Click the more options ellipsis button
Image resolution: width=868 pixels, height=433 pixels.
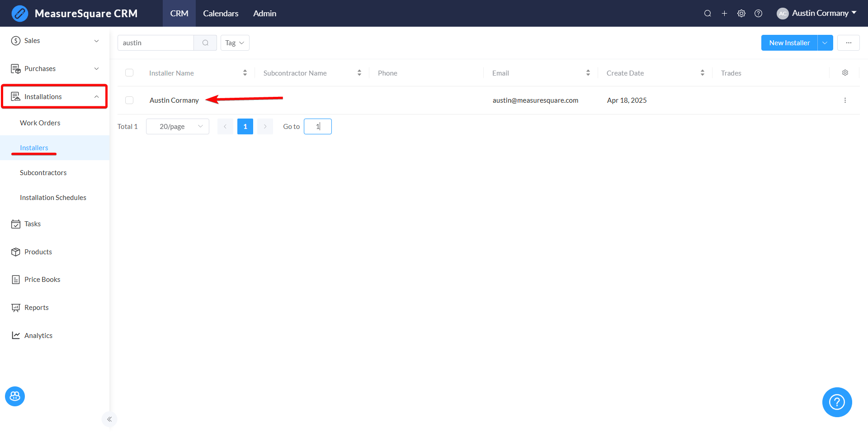pyautogui.click(x=849, y=43)
